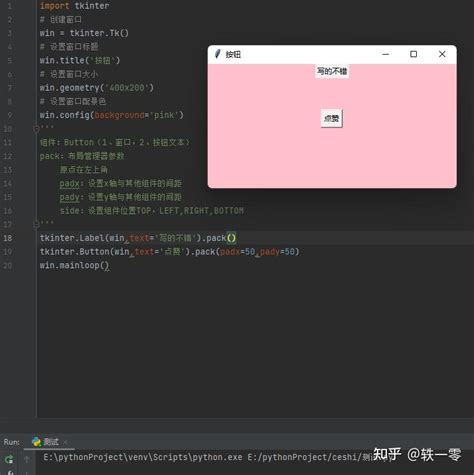
Task: Click line number 18 in the gutter
Action: click(8, 238)
